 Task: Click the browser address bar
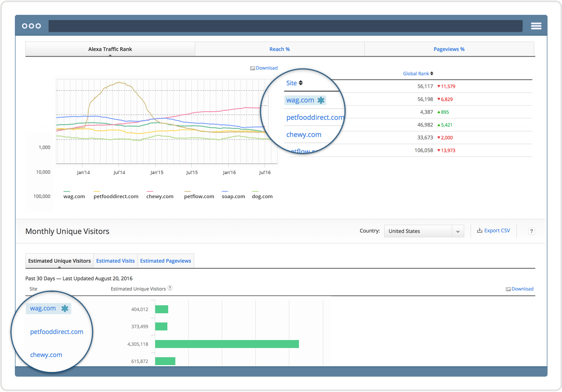click(285, 26)
